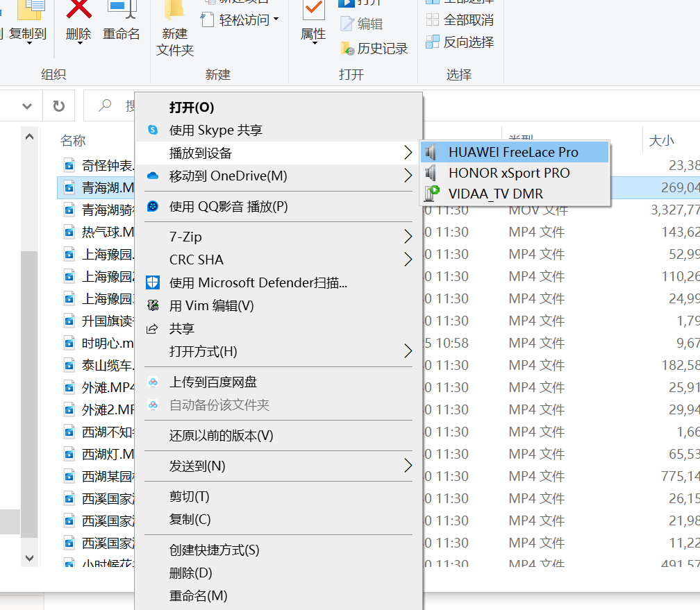Choose Play with QQ影音 (使用 QQ影音 播放)
This screenshot has height=610, width=700.
click(278, 207)
